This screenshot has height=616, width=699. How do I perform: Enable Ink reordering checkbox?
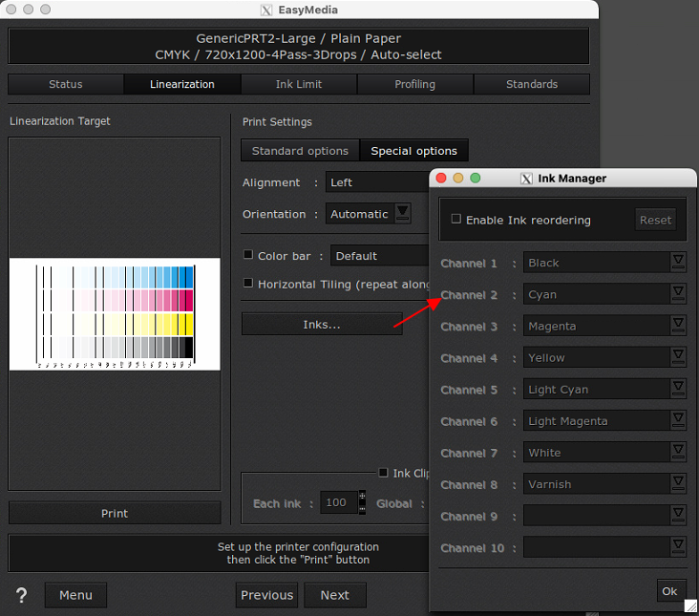(x=457, y=220)
